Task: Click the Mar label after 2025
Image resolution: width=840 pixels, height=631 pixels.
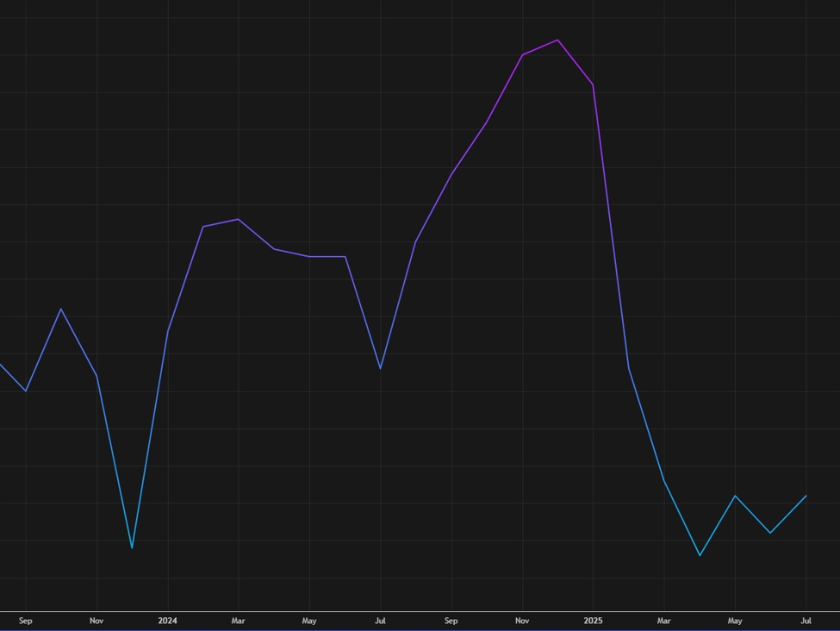Action: click(663, 621)
